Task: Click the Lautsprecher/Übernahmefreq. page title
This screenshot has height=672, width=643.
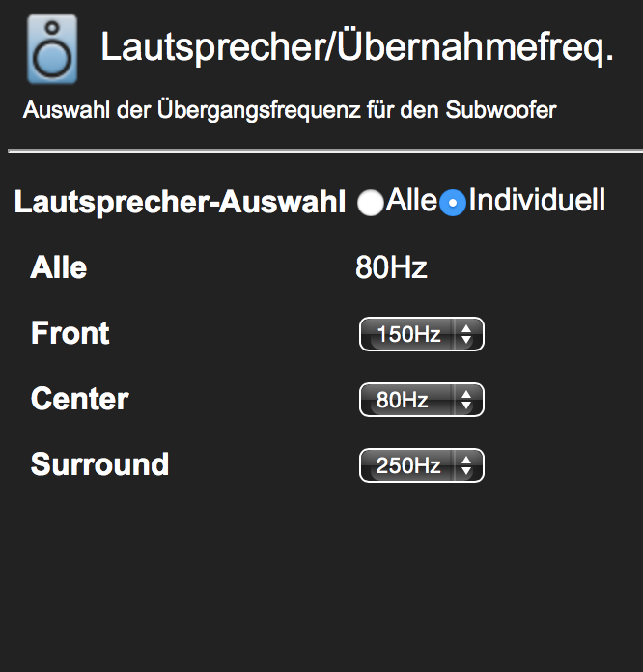Action: pos(357,48)
